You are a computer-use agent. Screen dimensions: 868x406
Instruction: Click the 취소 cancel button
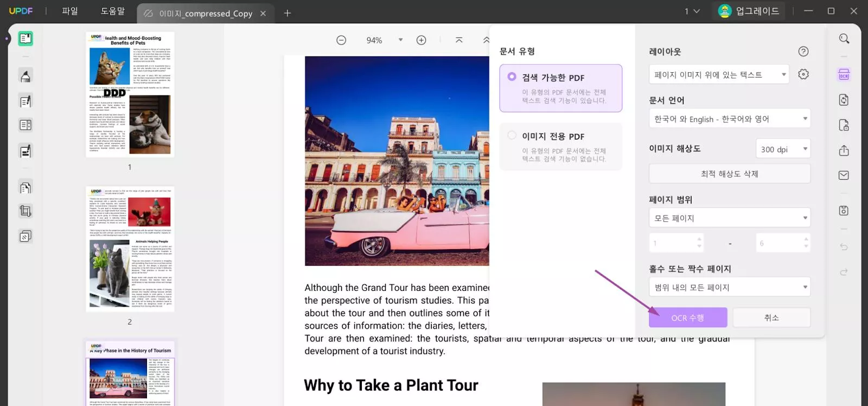pyautogui.click(x=771, y=318)
